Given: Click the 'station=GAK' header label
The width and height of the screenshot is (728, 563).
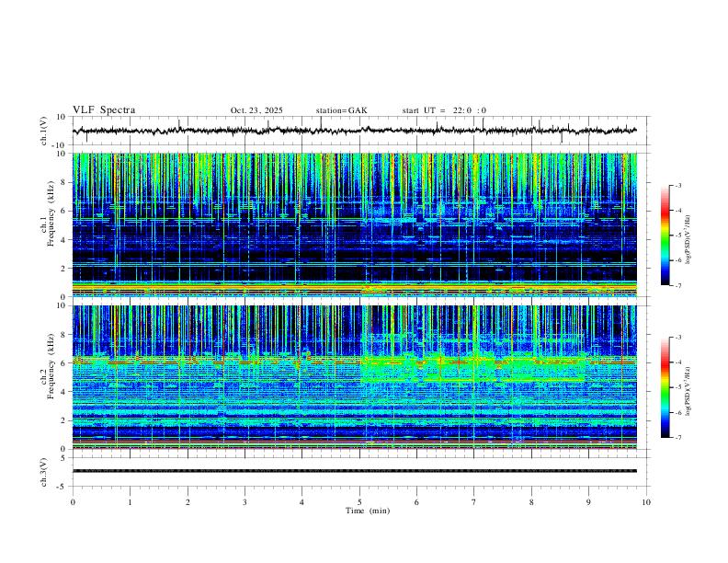Looking at the screenshot, I should pyautogui.click(x=341, y=110).
